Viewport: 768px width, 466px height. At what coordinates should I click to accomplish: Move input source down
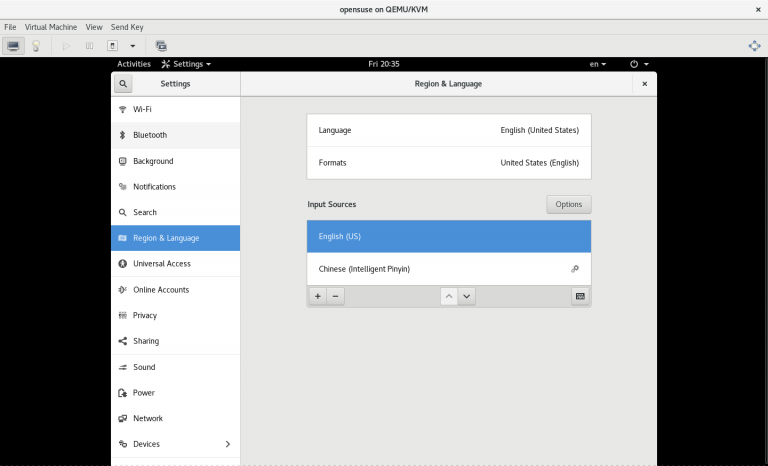click(467, 296)
